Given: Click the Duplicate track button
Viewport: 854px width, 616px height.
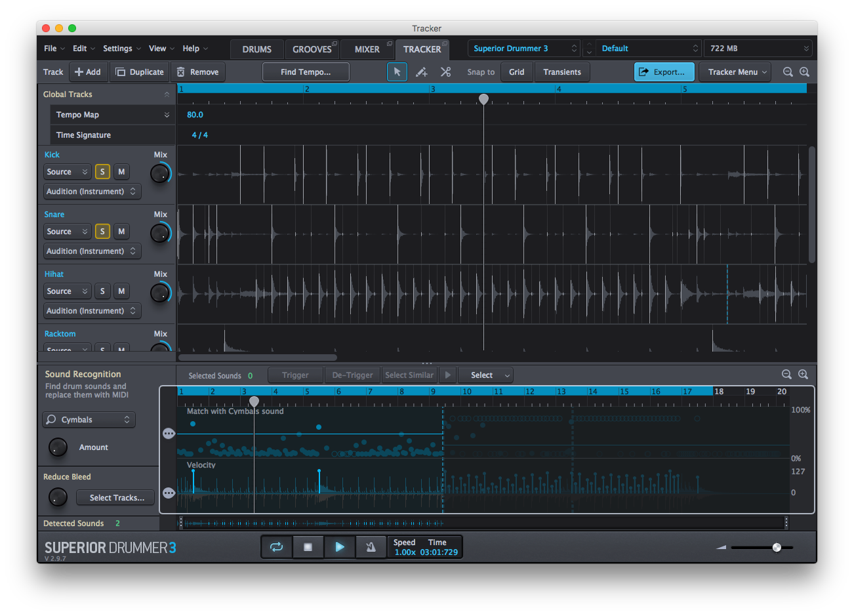Looking at the screenshot, I should (140, 72).
